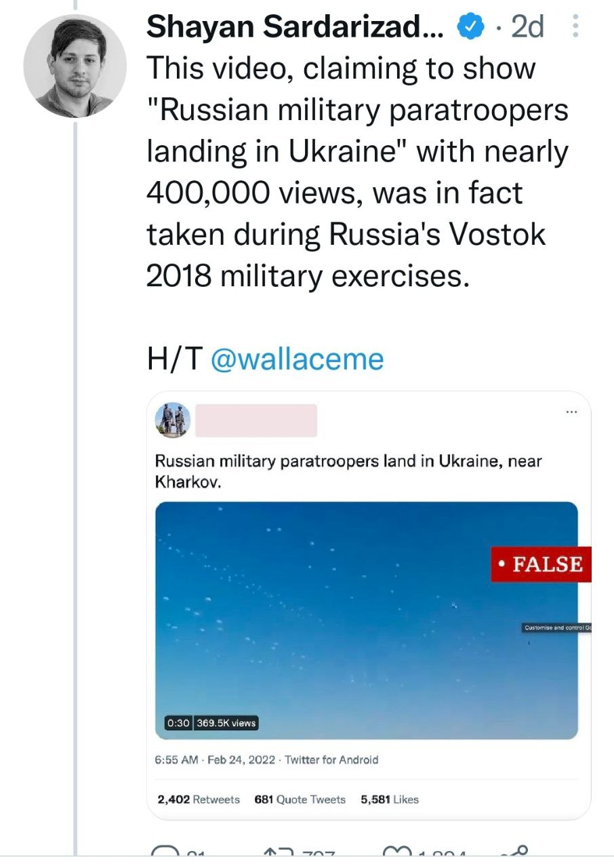Click the author name Shayan Sardarizad...
The width and height of the screenshot is (614, 868).
pyautogui.click(x=295, y=27)
